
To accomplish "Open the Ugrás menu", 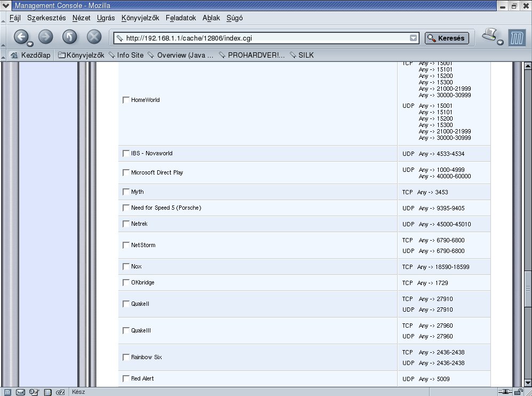I will (106, 18).
